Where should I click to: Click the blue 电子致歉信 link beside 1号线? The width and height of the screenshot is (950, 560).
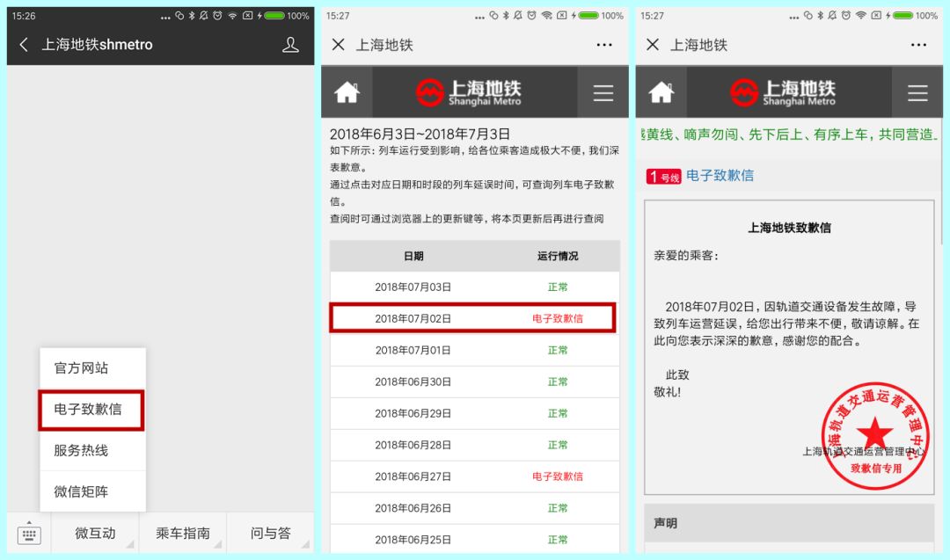pyautogui.click(x=720, y=176)
